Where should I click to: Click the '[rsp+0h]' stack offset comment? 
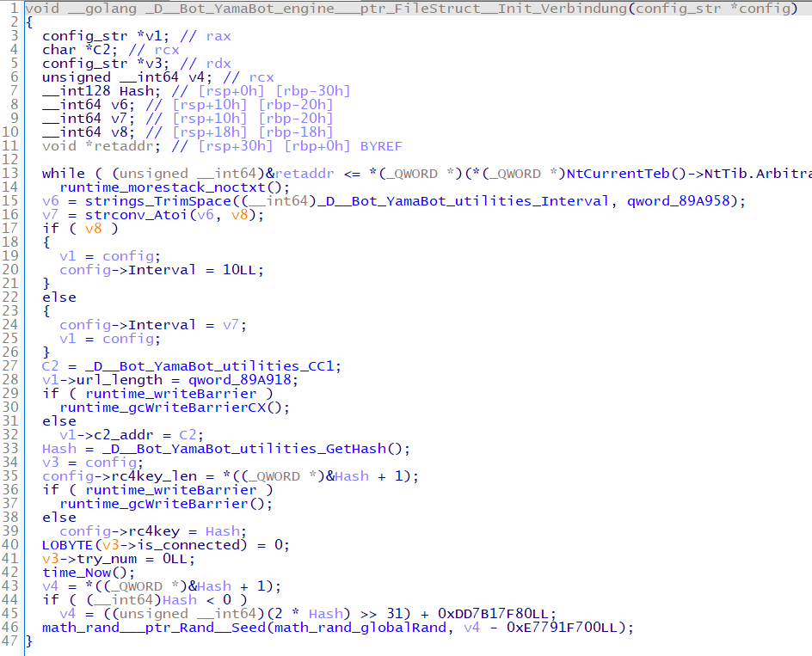(231, 91)
